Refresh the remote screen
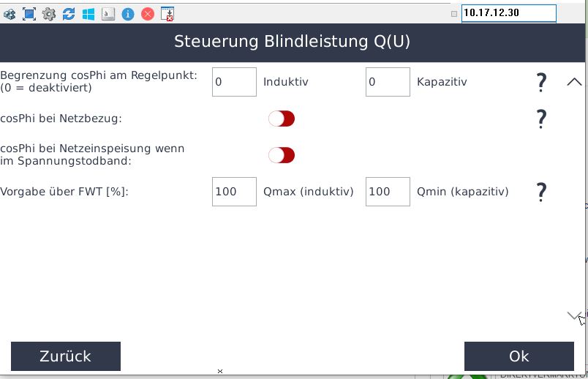Viewport: 588px width, 379px height. (69, 13)
